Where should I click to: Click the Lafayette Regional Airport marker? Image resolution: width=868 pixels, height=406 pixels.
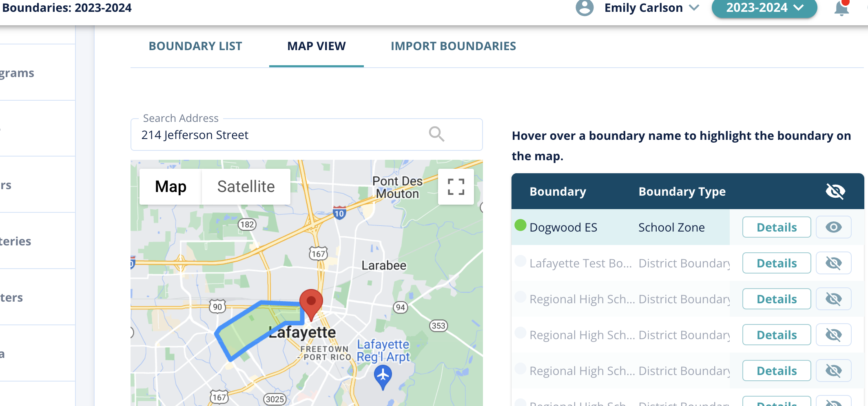click(x=383, y=375)
